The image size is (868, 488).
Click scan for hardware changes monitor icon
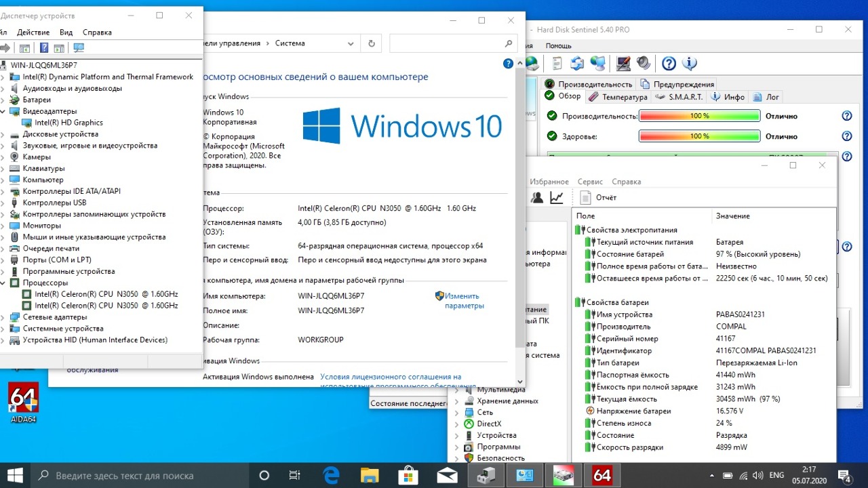[x=79, y=47]
